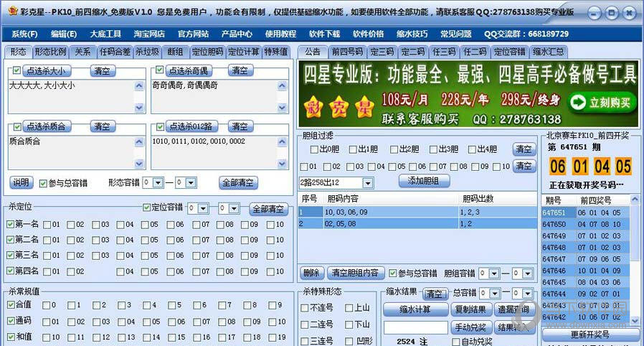Screen dimensions: 644x346
Task: Open the 2路258出12 combo box
Action: pos(368,183)
